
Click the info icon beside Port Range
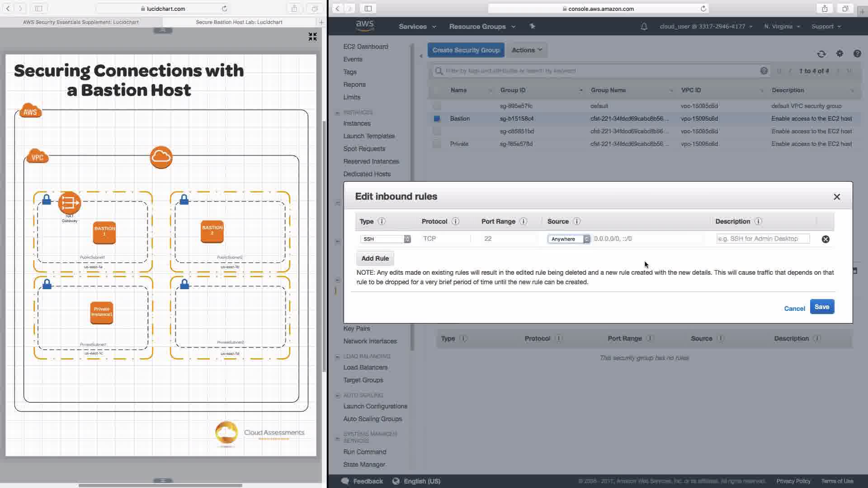pyautogui.click(x=523, y=221)
